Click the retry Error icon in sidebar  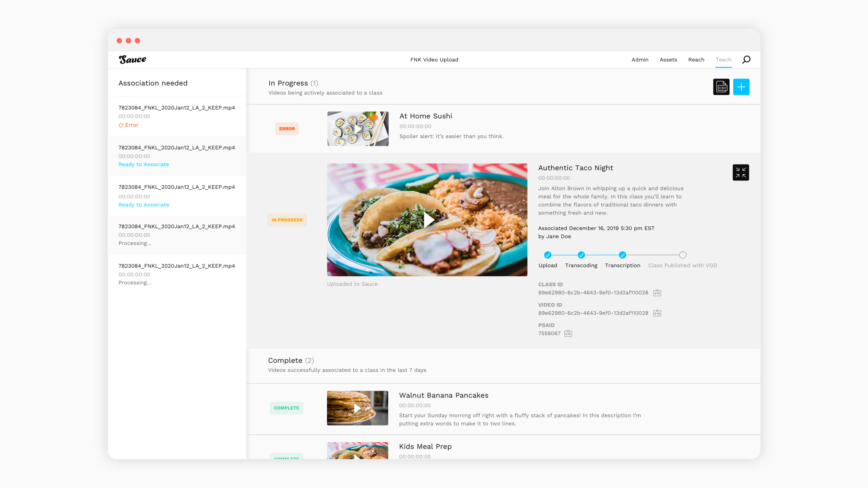tap(121, 125)
